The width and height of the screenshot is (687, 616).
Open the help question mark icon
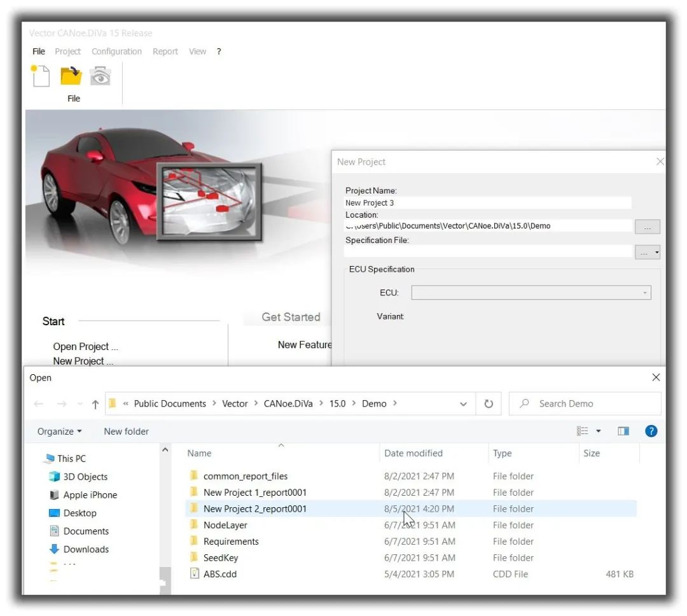click(x=651, y=431)
